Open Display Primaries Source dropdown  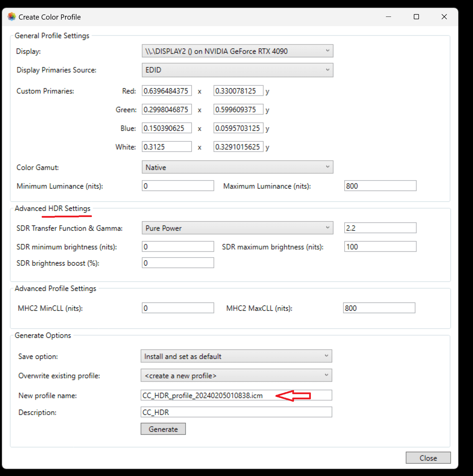pyautogui.click(x=238, y=70)
